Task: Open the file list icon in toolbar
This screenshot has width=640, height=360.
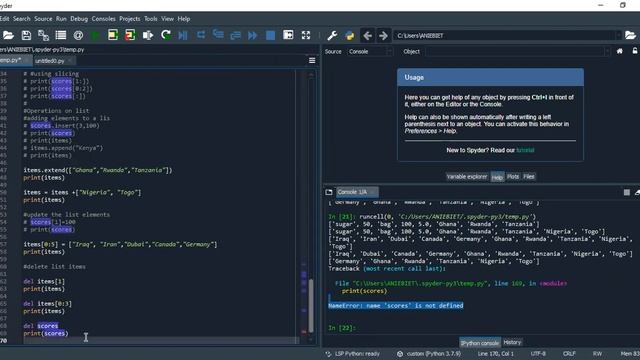Action: click(61, 36)
